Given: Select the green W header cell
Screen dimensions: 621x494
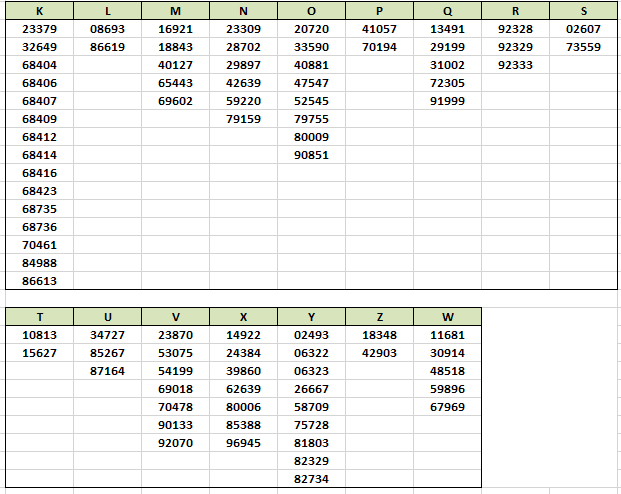Looking at the screenshot, I should pyautogui.click(x=447, y=317).
